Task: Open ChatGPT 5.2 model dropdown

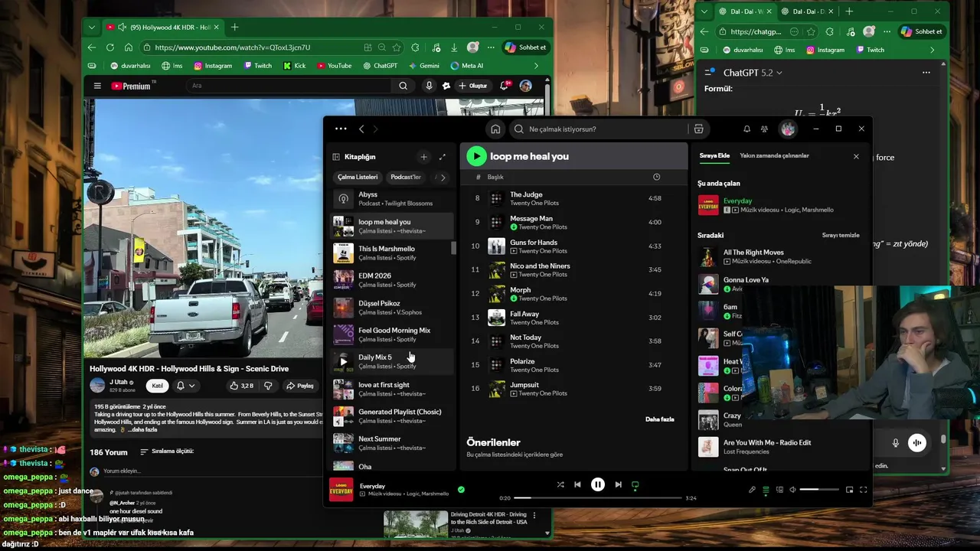Action: pos(753,73)
